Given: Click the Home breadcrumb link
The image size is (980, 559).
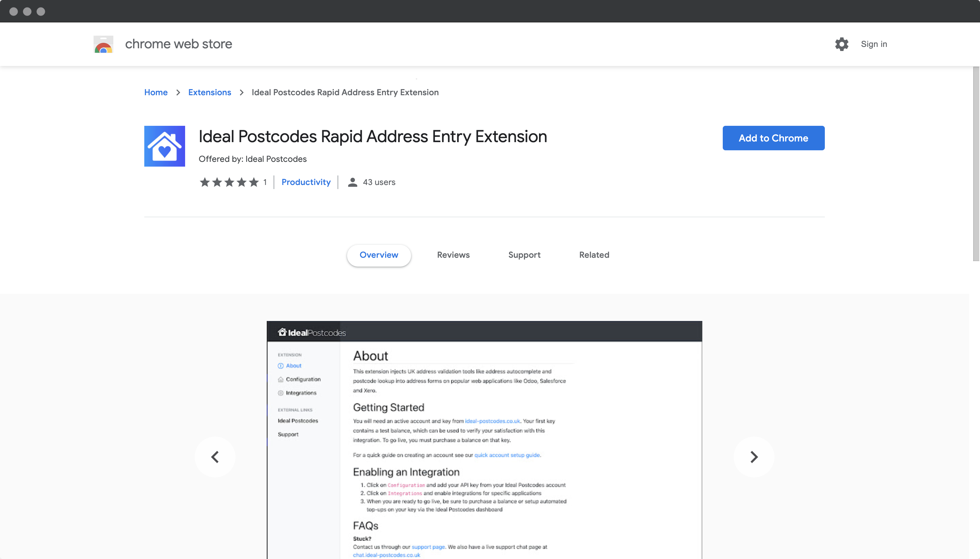Looking at the screenshot, I should (156, 92).
